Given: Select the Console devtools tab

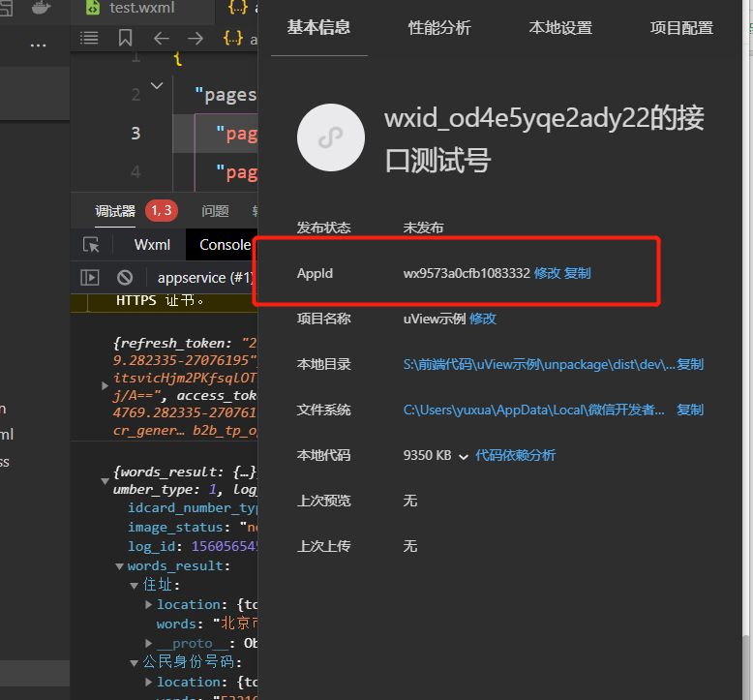Looking at the screenshot, I should coord(225,245).
